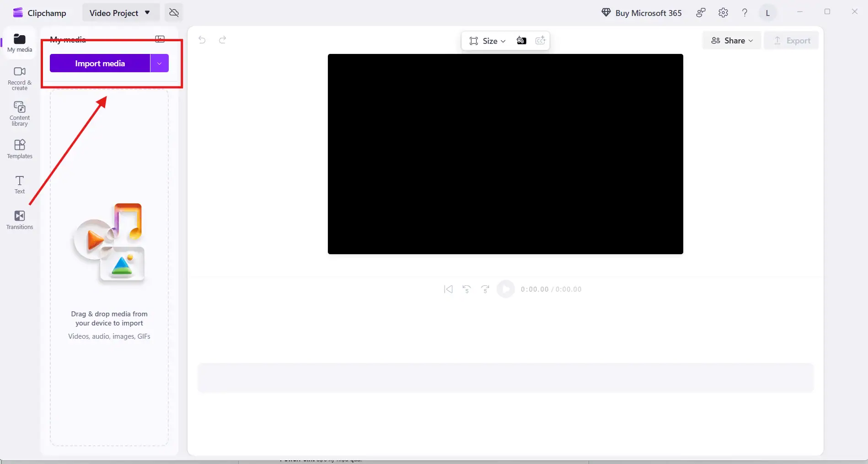
Task: Open the Size dropdown
Action: coord(487,41)
